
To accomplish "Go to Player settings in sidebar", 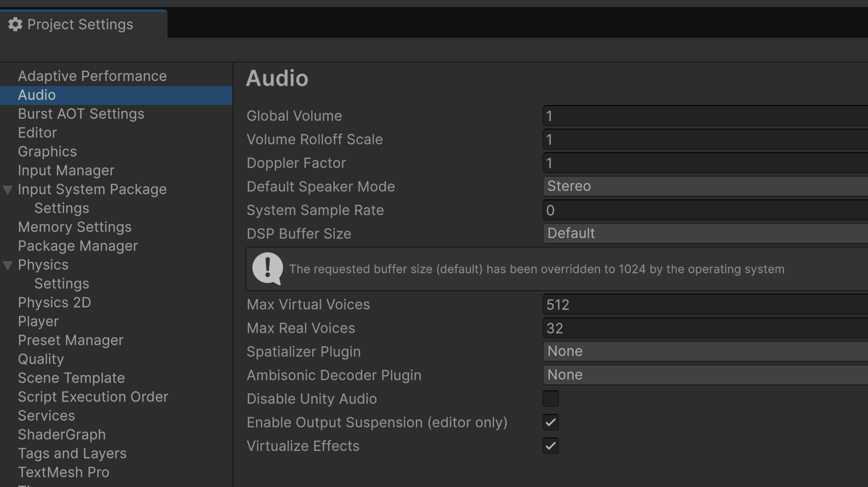I will pos(38,321).
